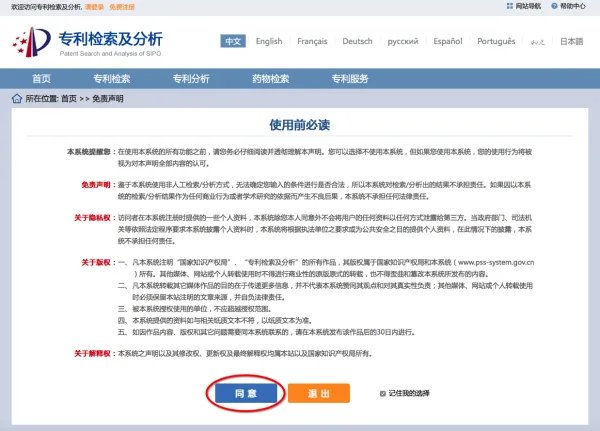Click the 专利检索及分析 site title
Screen dimensions: 600x431
tap(111, 39)
